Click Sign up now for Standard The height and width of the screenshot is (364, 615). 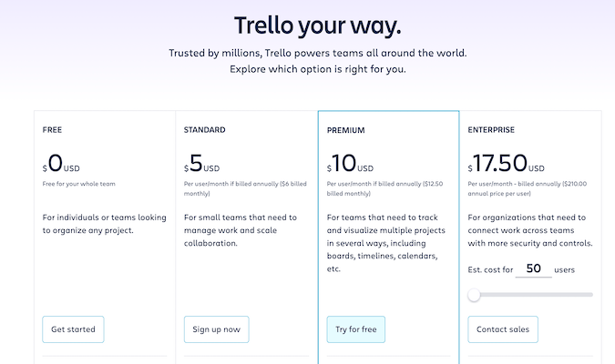coord(216,329)
